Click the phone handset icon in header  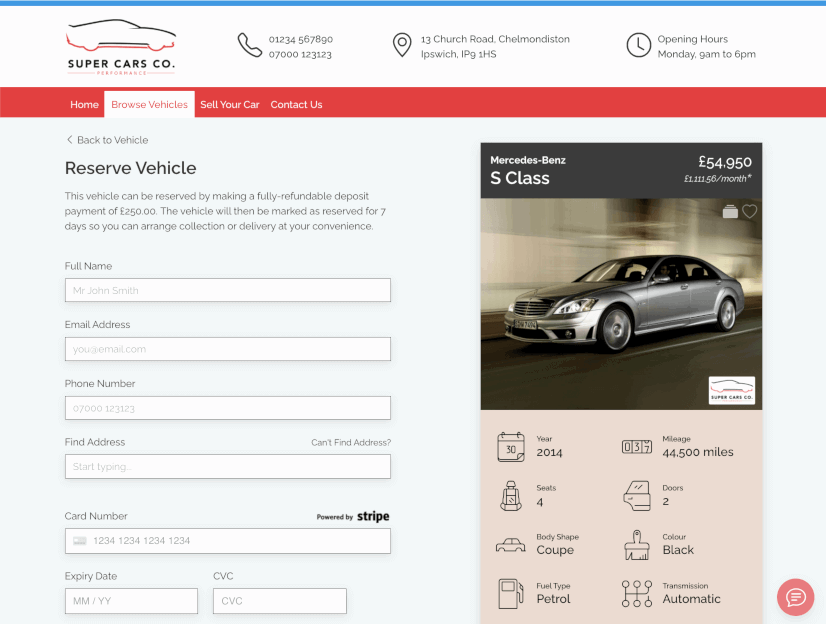[249, 45]
